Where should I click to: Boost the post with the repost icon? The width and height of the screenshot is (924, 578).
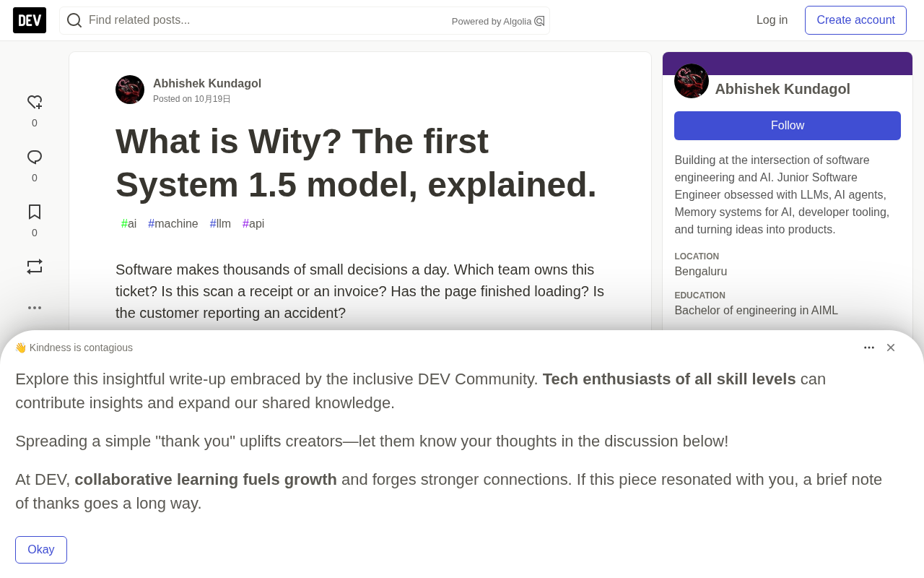35,267
